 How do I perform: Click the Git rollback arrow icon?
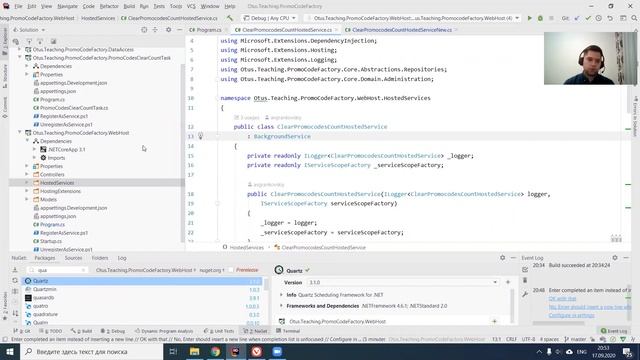[x=610, y=18]
